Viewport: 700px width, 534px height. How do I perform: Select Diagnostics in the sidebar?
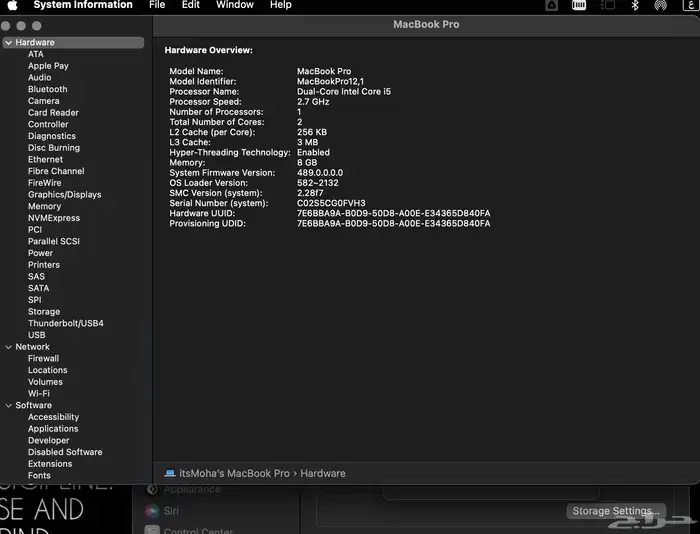(52, 136)
